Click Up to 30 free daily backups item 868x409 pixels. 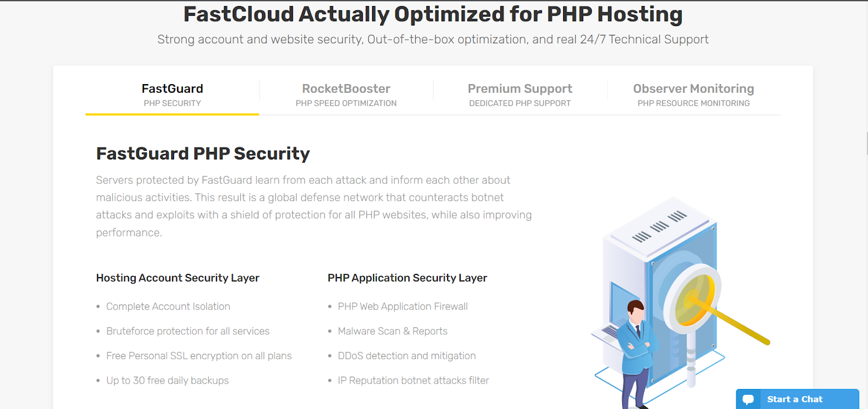pos(168,380)
